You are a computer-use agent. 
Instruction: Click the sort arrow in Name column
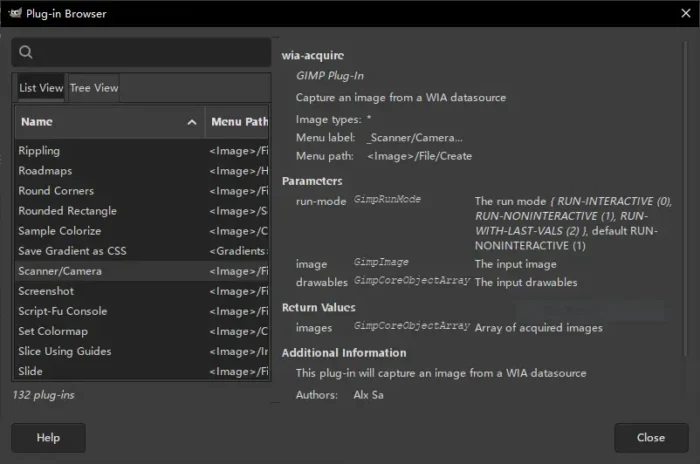tap(192, 122)
